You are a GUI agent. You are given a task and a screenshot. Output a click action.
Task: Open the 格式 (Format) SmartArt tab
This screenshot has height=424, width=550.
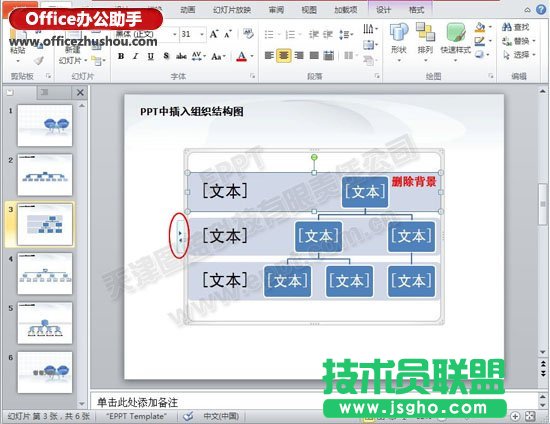[416, 10]
